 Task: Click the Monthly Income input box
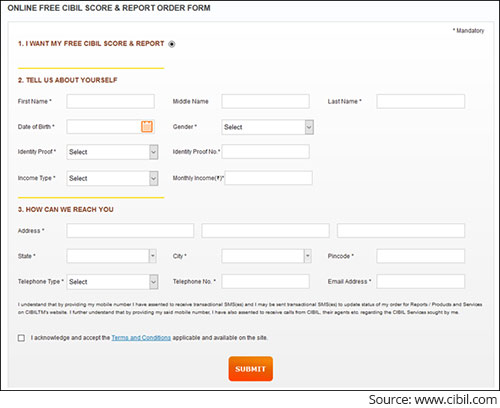(x=269, y=178)
